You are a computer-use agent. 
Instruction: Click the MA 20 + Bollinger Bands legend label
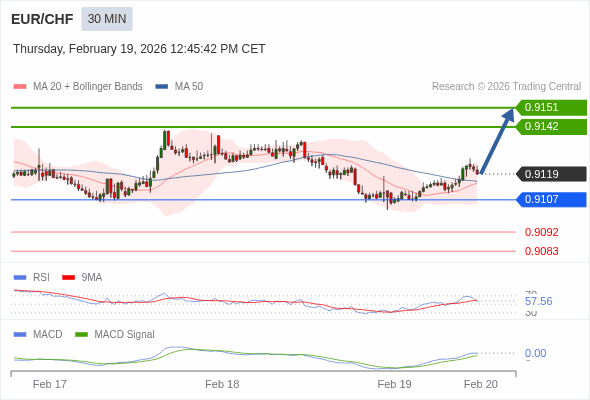click(88, 87)
